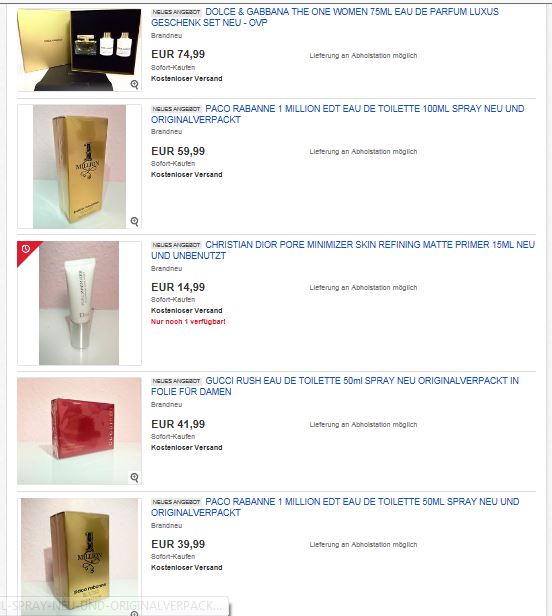Click 'Lieferung an Abholstation möglich' on Dior listing
The image size is (552, 616).
[x=363, y=288]
